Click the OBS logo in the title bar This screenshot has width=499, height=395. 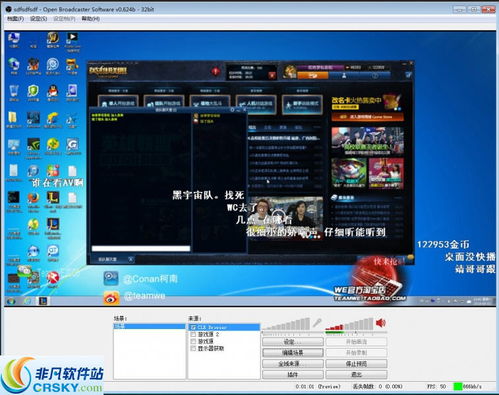pos(9,9)
